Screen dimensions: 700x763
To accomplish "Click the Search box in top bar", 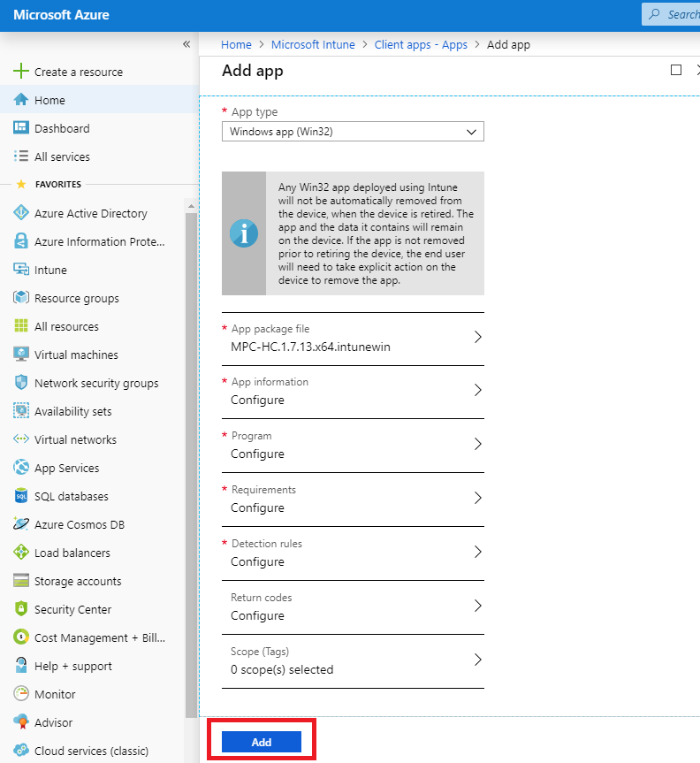I will 672,14.
